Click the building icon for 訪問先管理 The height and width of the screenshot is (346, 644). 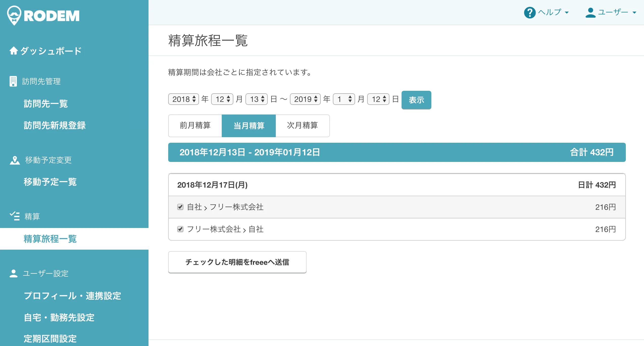[x=13, y=81]
